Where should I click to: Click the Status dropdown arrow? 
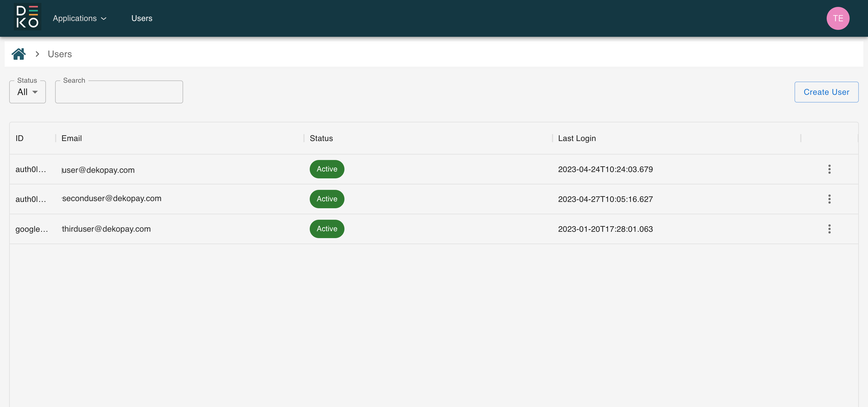tap(35, 92)
